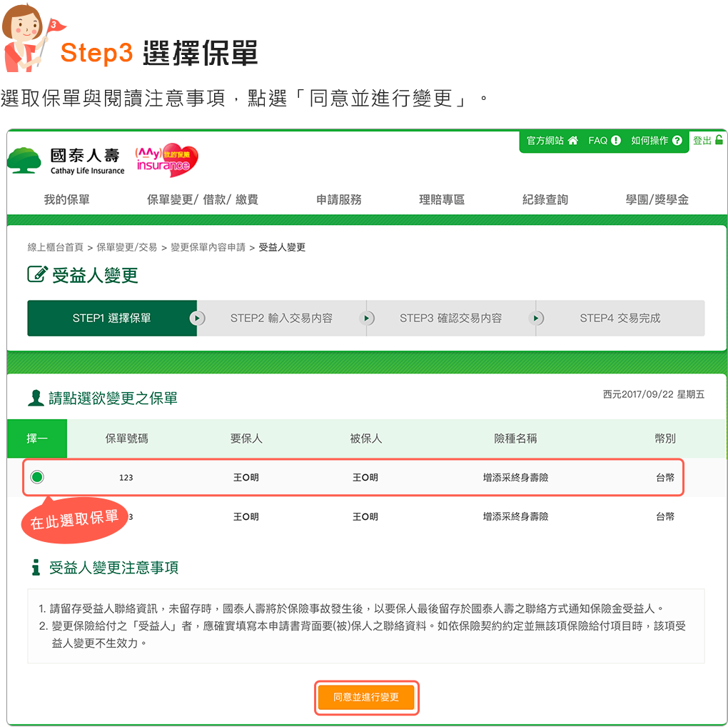Follow the 線上櫃台首頁 breadcrumb link
Image resolution: width=728 pixels, height=727 pixels.
(55, 247)
